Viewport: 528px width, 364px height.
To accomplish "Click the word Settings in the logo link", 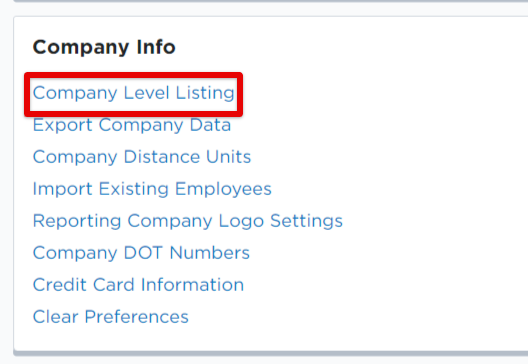I will click(x=306, y=221).
